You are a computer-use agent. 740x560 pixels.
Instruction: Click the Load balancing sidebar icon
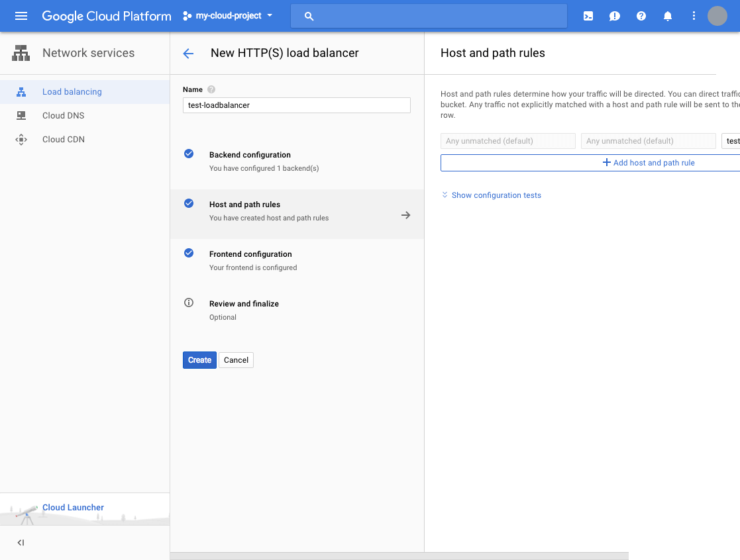(21, 92)
